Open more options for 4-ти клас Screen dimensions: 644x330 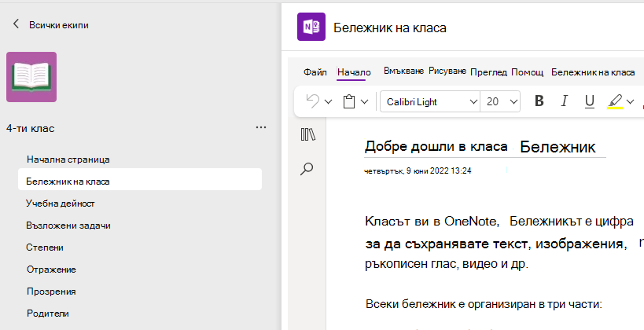[x=261, y=127]
